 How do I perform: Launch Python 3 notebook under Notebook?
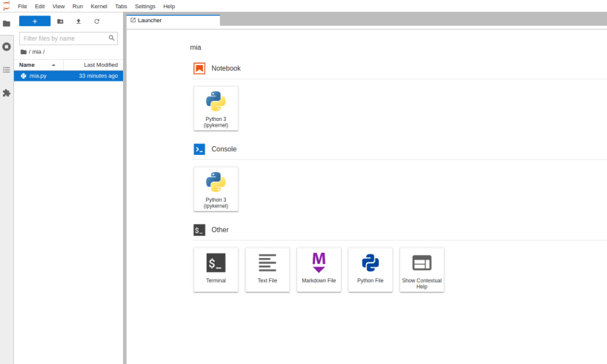coord(216,108)
